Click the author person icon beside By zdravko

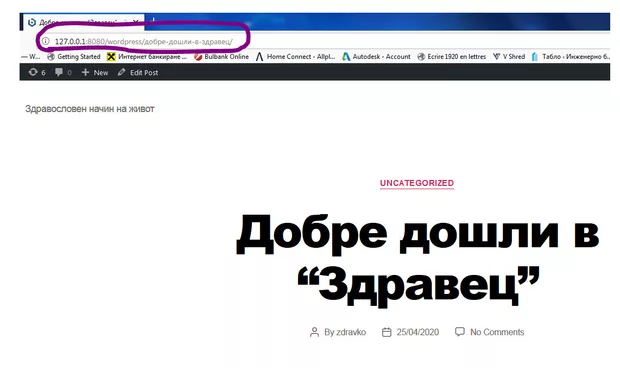click(314, 332)
